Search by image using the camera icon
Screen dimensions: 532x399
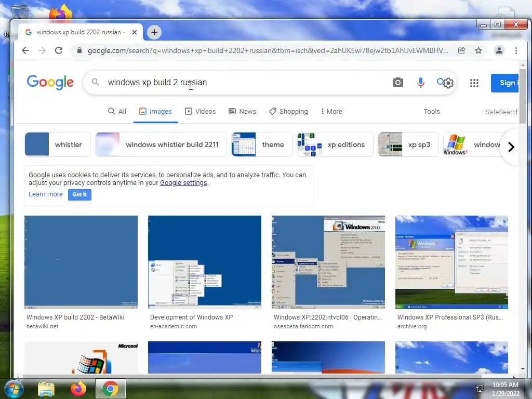pos(397,83)
